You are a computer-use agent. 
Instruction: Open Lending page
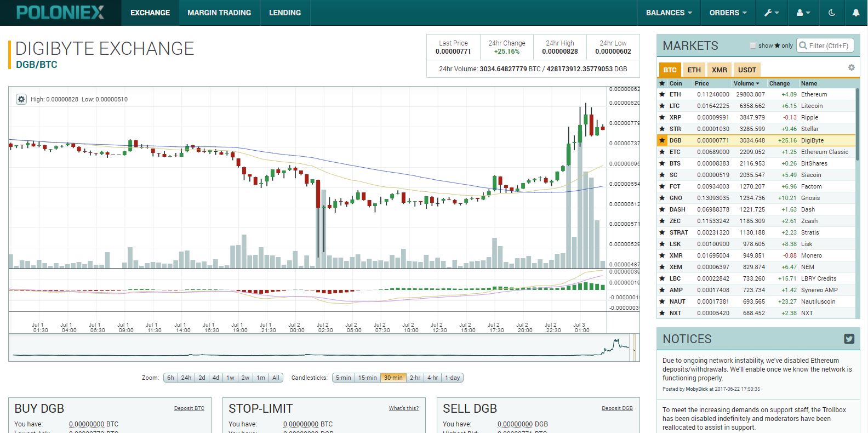285,13
